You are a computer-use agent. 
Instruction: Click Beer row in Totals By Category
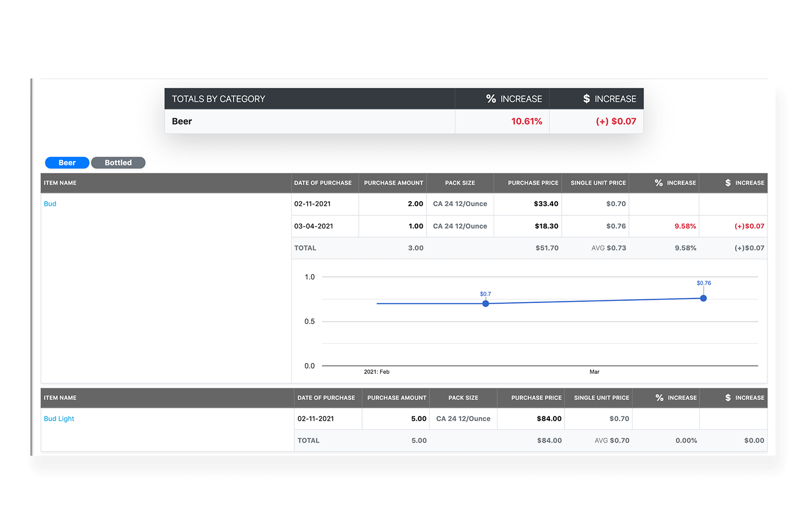point(404,122)
